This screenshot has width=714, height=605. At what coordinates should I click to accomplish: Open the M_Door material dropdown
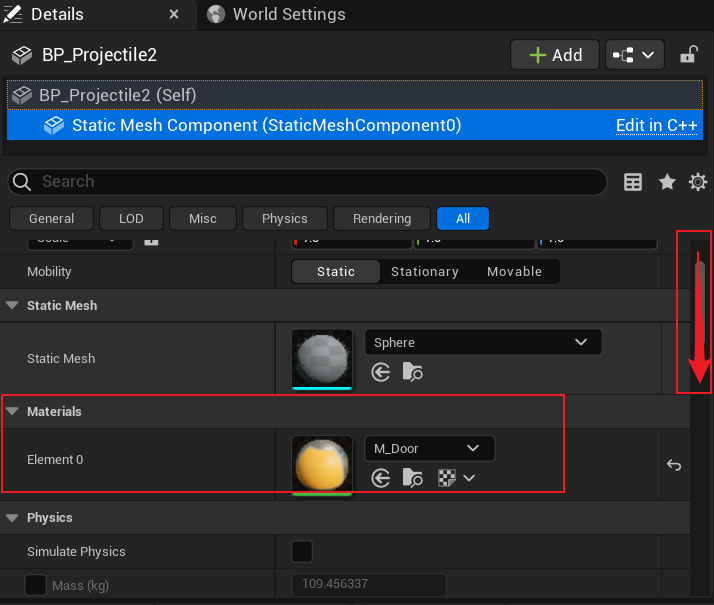click(429, 448)
